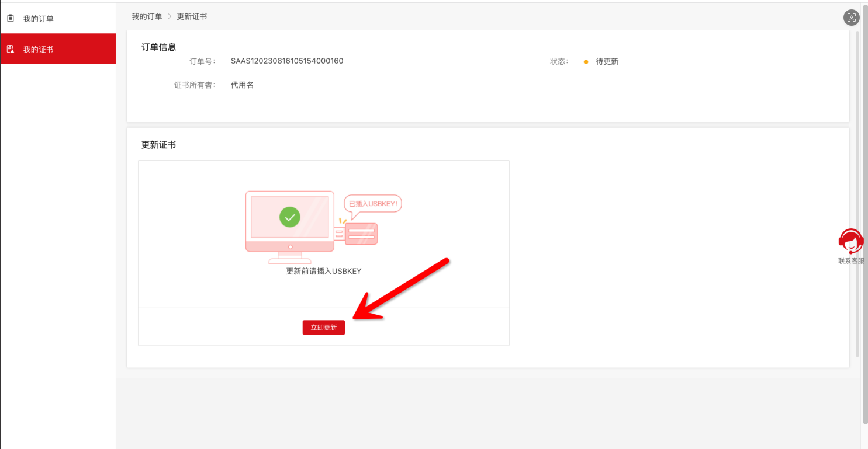This screenshot has width=868, height=449.
Task: Click the order number SAAS120230816105154000160
Action: click(287, 61)
